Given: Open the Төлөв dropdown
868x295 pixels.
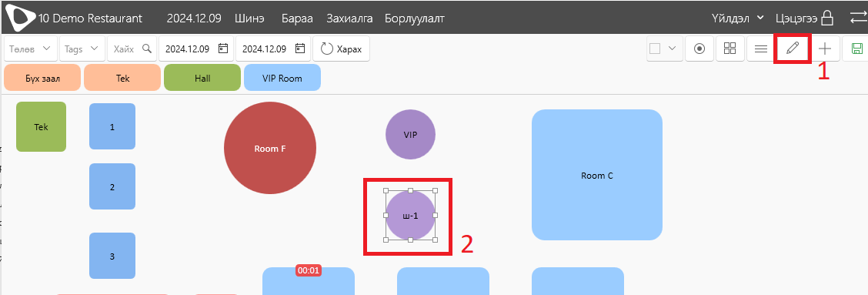Looking at the screenshot, I should coord(31,49).
